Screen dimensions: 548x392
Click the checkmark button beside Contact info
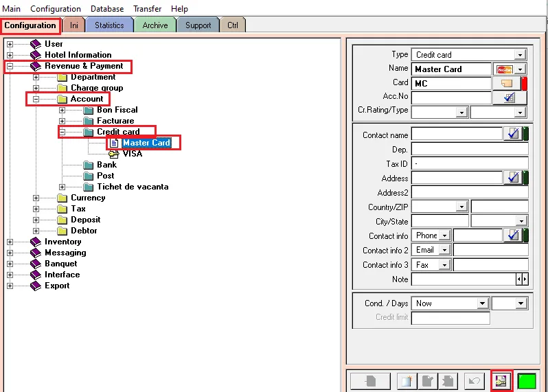pos(513,235)
